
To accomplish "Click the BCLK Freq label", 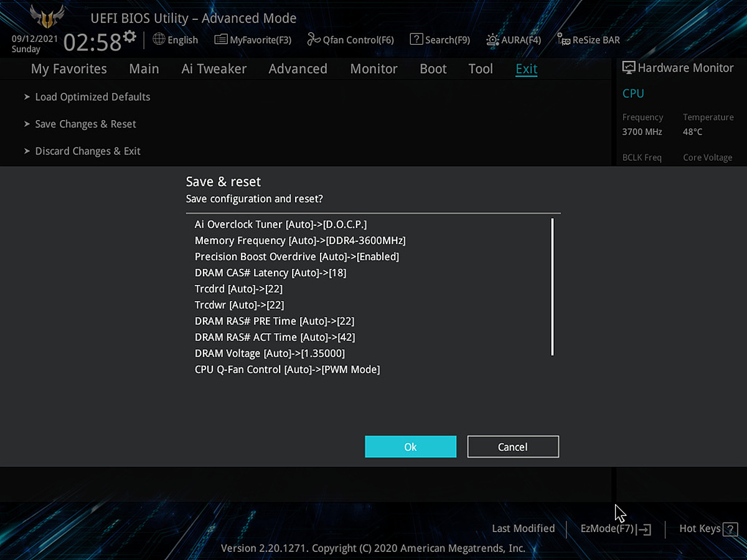I will [642, 157].
